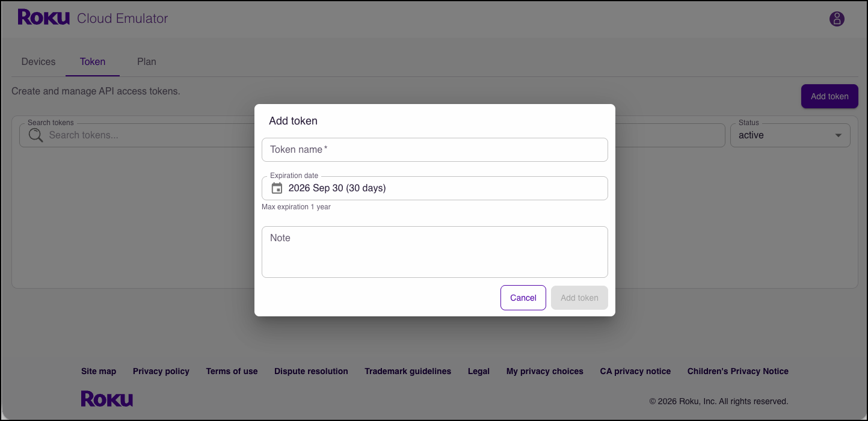Screen dimensions: 868x421
Task: Open My privacy choices link
Action: pyautogui.click(x=545, y=371)
